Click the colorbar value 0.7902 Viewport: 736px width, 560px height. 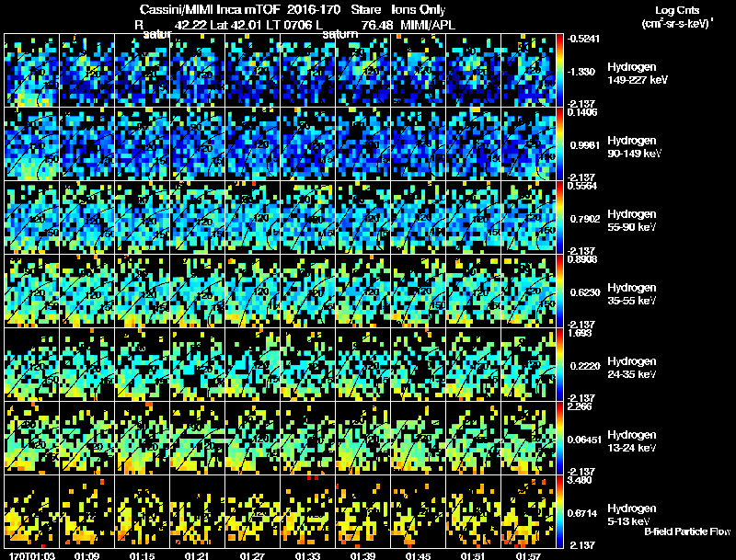[x=584, y=219]
